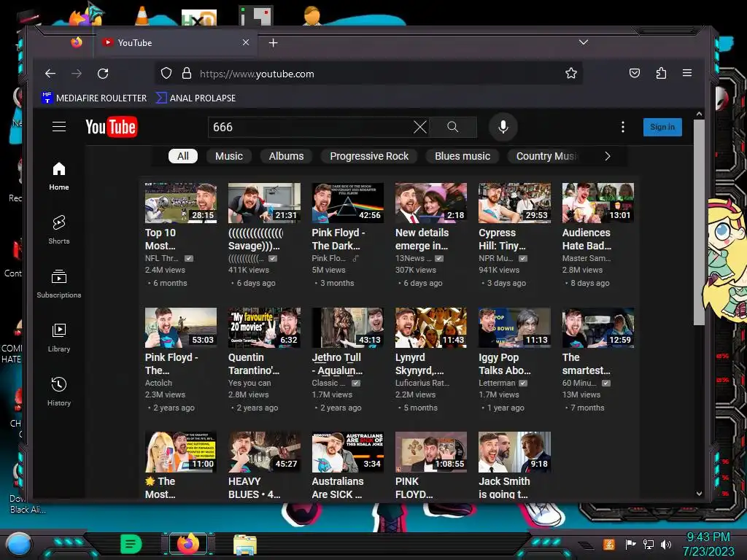Open The smartest... 12:59 thumbnail
747x560 pixels.
click(x=598, y=327)
